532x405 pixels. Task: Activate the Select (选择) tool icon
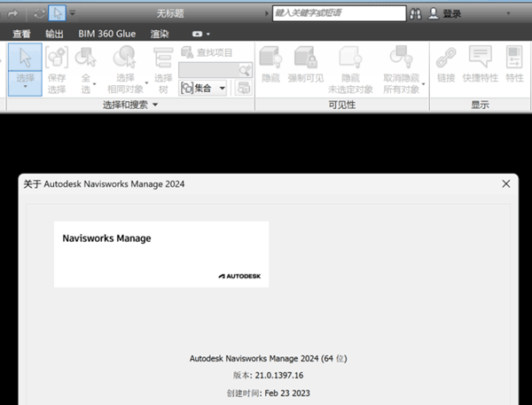click(x=25, y=58)
